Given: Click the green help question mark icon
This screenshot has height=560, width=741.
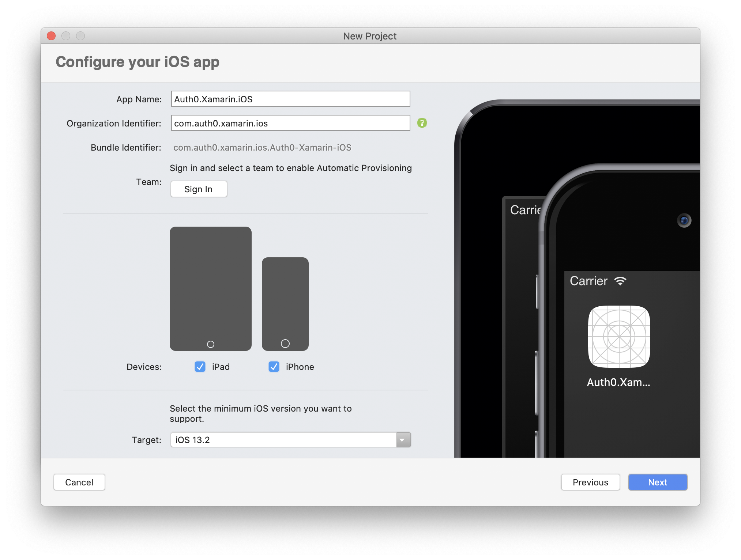Looking at the screenshot, I should pos(422,123).
